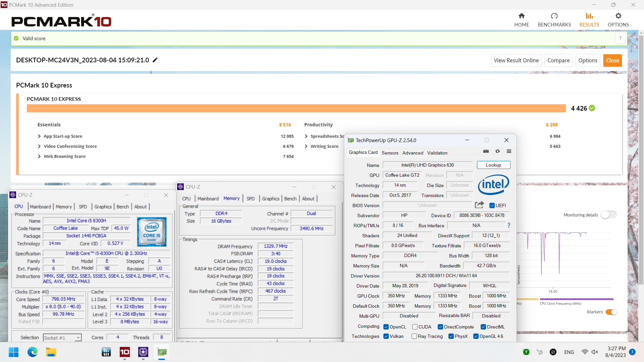644x362 pixels.
Task: Expand Spreadsheets Score row
Action: pyautogui.click(x=306, y=136)
